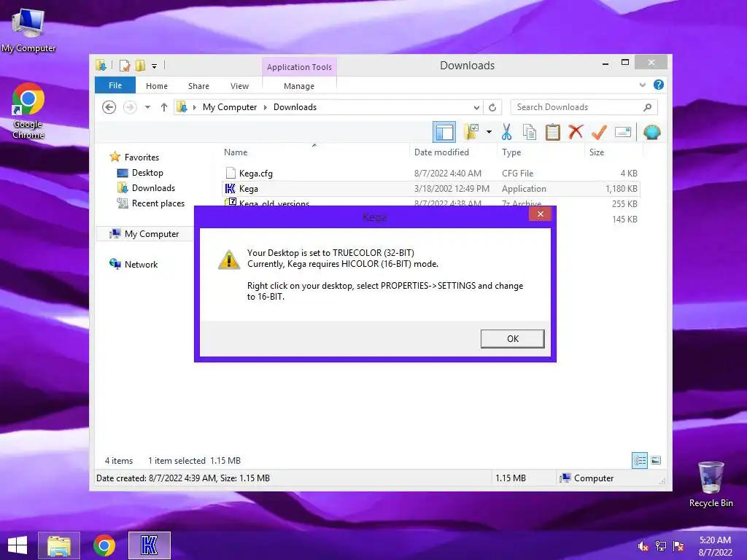Click the New Folder quick access icon
747x560 pixels.
[140, 66]
